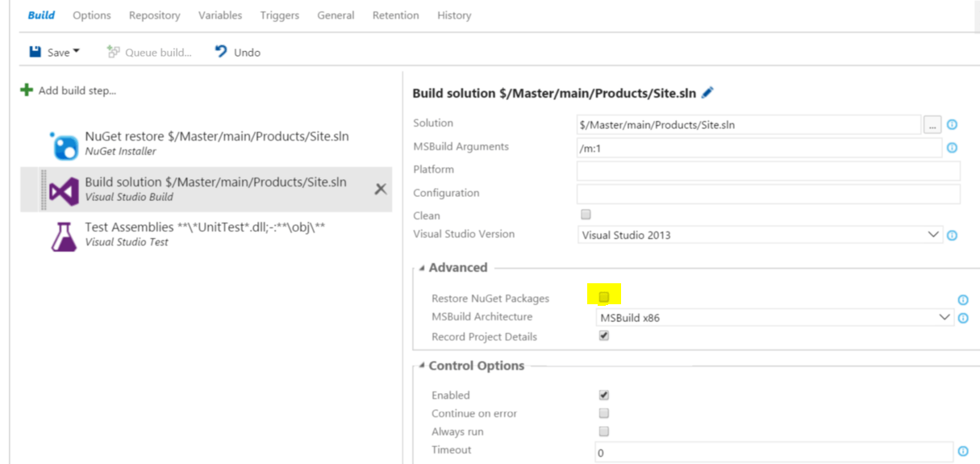This screenshot has width=980, height=464.
Task: Select the NuGet Installer step icon
Action: pos(64,145)
